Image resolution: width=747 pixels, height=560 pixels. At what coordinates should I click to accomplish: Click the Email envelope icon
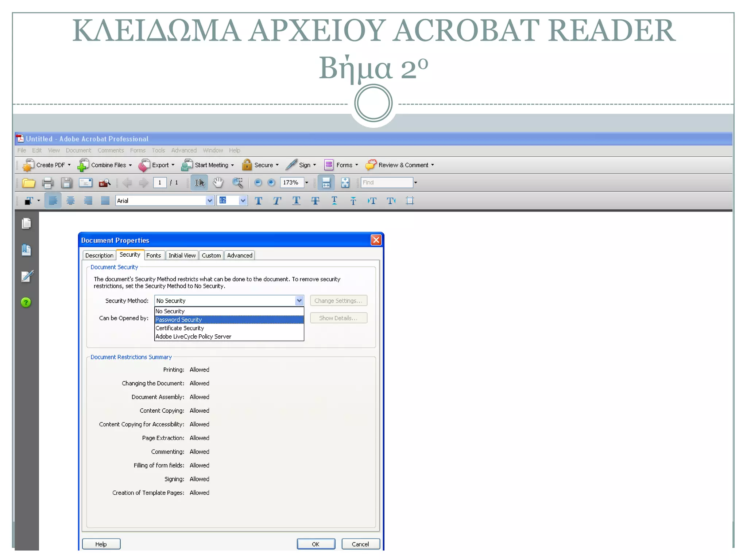pos(85,183)
